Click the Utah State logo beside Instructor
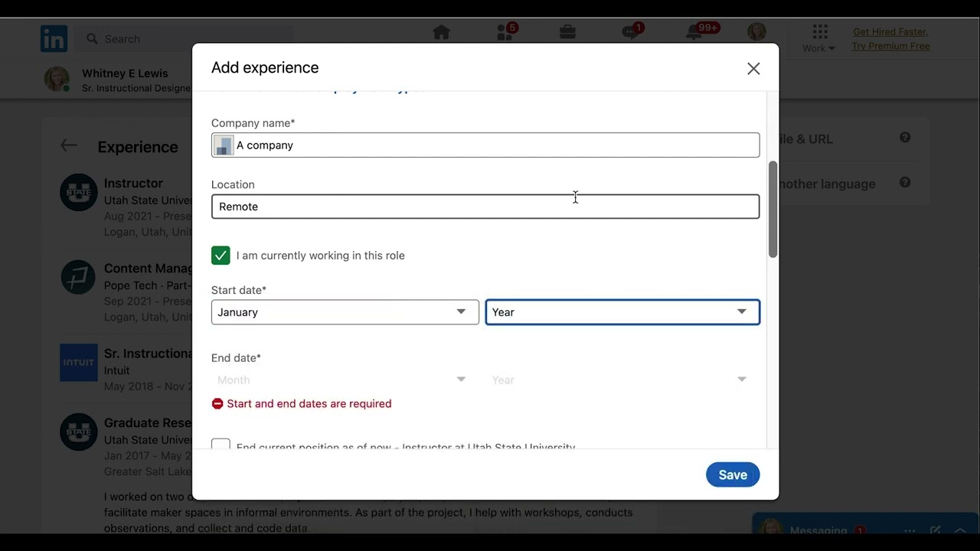Viewport: 980px width, 551px height. click(x=79, y=192)
